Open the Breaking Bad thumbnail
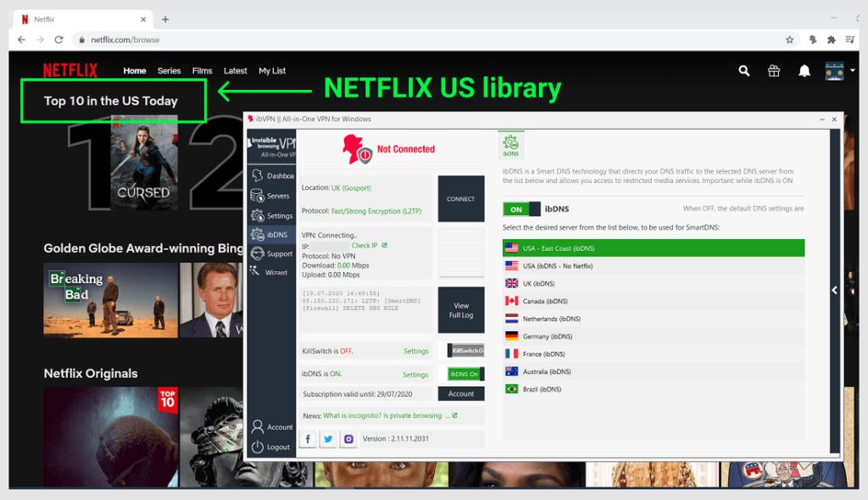The height and width of the screenshot is (500, 868). (111, 300)
